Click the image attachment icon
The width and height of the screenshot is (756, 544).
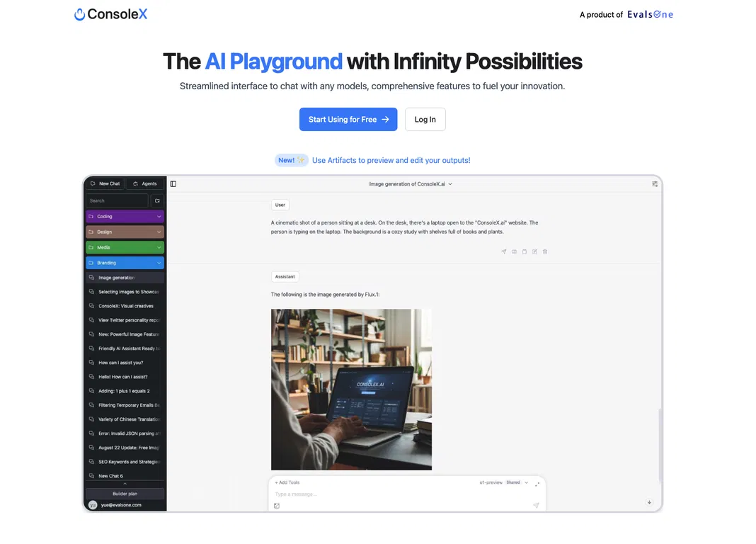(277, 506)
